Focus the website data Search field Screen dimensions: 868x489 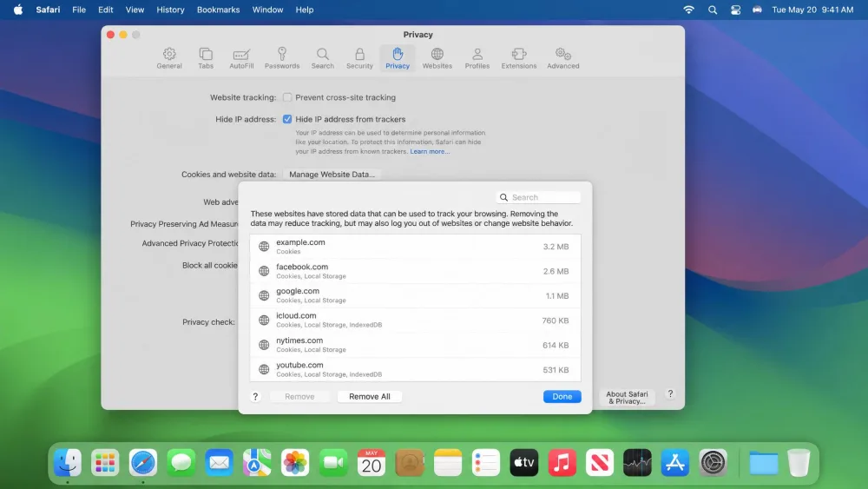point(538,197)
